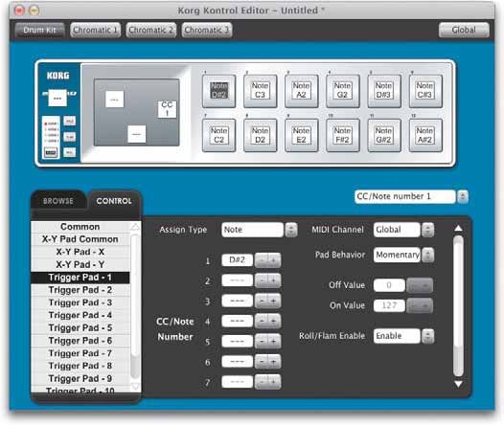
Task: Select the Note C3 trigger pad
Action: pyautogui.click(x=260, y=91)
